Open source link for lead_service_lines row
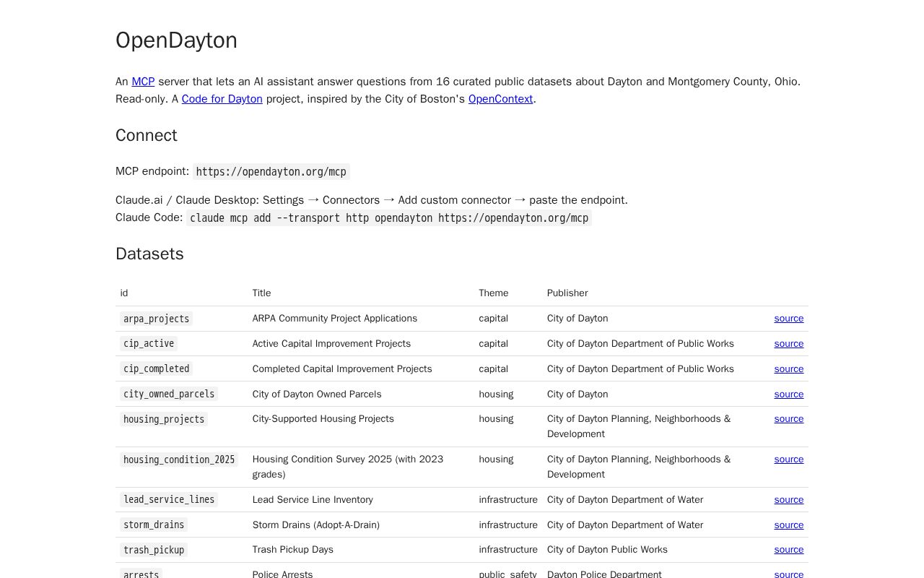Screen dimensions: 924x578 click(789, 500)
